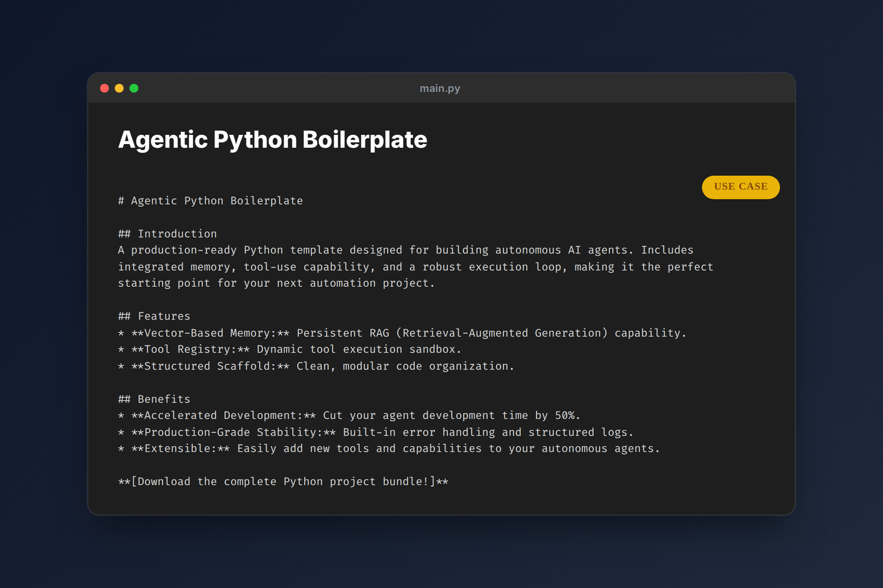
Task: Click the yellow minimize window dot
Action: pyautogui.click(x=119, y=89)
